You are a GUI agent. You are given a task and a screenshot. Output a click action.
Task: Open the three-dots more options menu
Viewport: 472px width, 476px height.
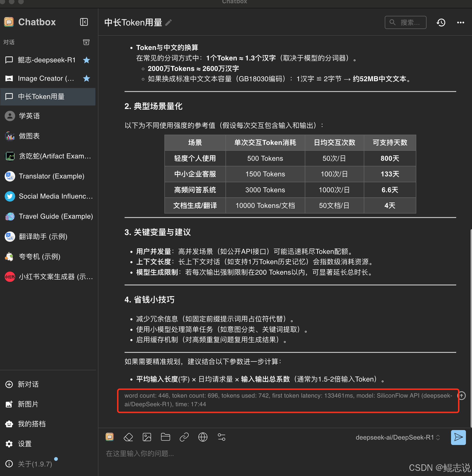pyautogui.click(x=460, y=23)
